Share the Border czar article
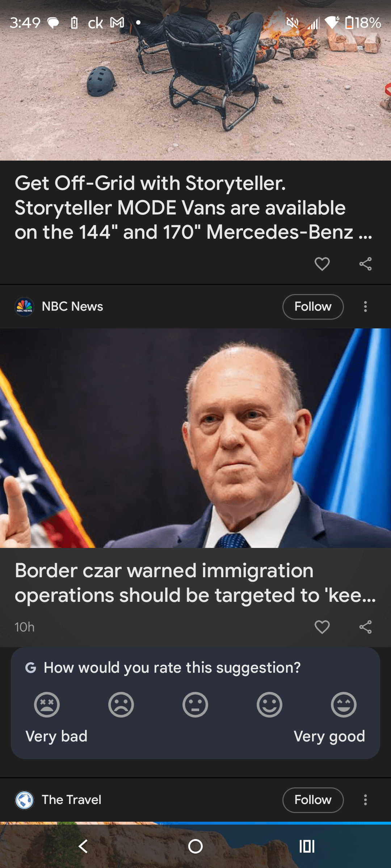This screenshot has width=391, height=868. pyautogui.click(x=365, y=627)
